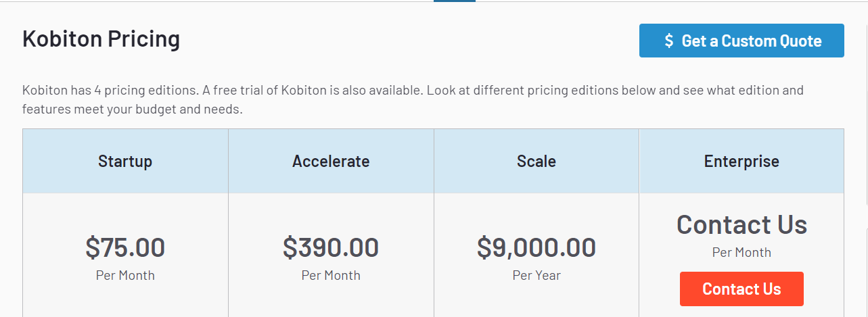868x317 pixels.
Task: Click the $390.00 Accelerate price
Action: (331, 247)
